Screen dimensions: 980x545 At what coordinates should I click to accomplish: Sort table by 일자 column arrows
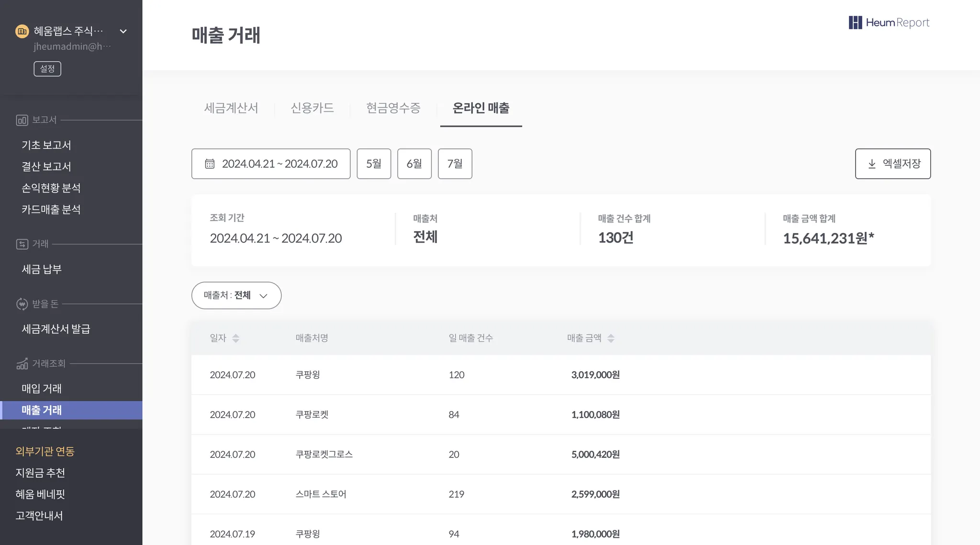235,338
